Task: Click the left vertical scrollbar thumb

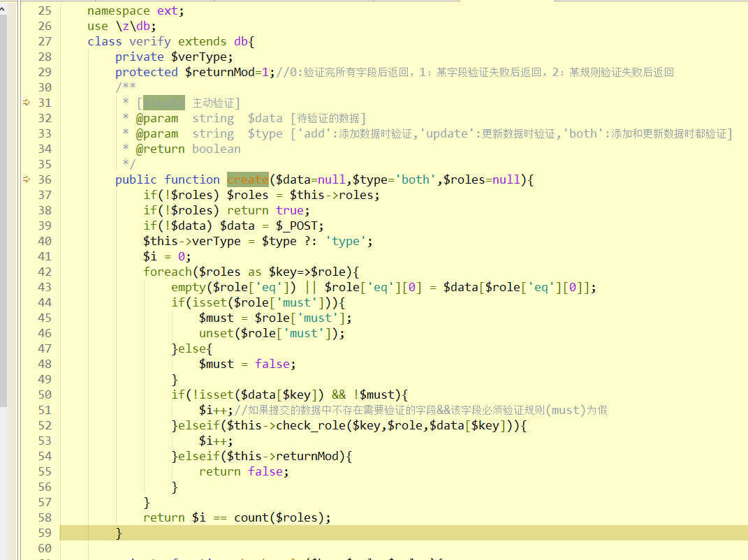Action: [x=3, y=209]
